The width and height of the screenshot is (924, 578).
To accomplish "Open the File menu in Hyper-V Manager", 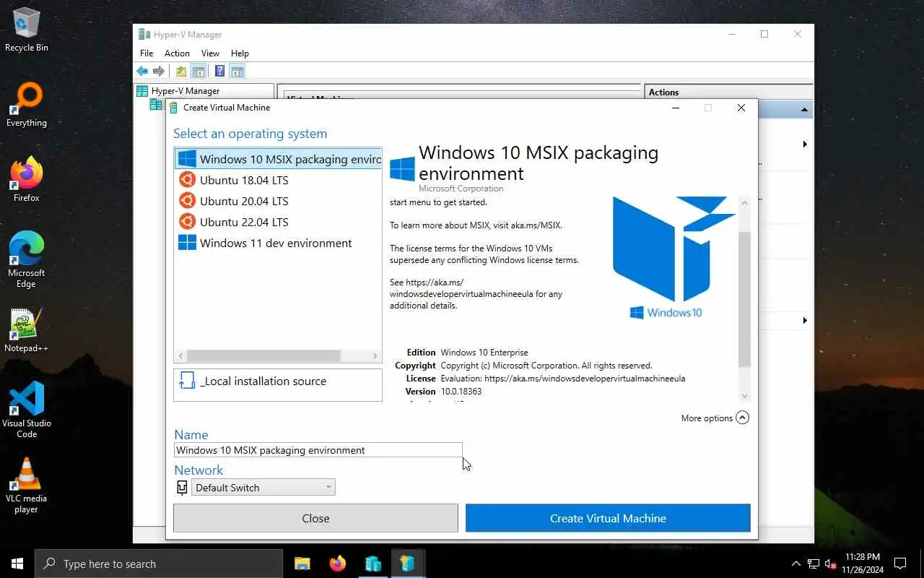I will pos(147,53).
